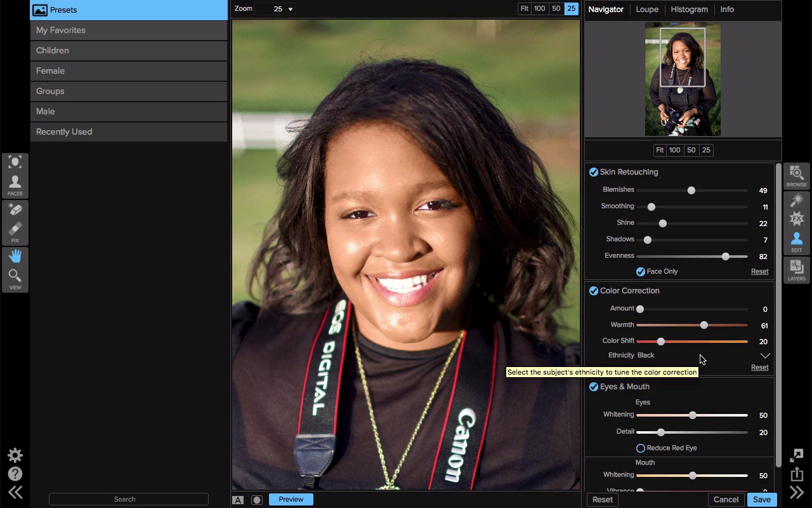Click the bottom Reset button
Image resolution: width=812 pixels, height=508 pixels.
[603, 500]
